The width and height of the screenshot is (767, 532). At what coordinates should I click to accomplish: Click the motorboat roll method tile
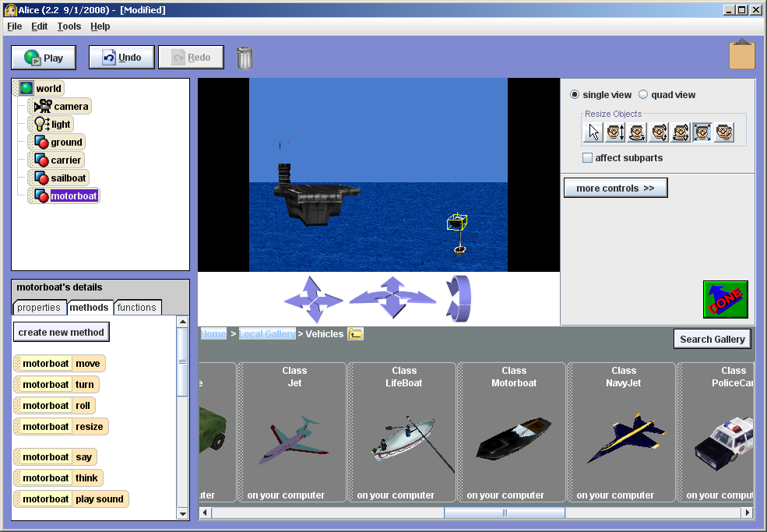[x=55, y=406]
